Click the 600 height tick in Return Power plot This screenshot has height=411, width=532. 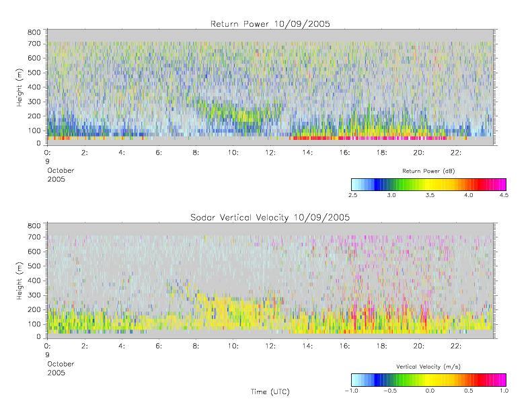pyautogui.click(x=34, y=58)
